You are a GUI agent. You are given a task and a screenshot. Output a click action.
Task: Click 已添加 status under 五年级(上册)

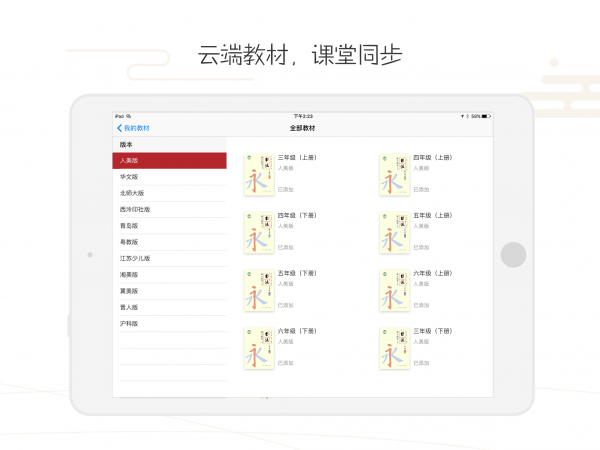pyautogui.click(x=421, y=248)
